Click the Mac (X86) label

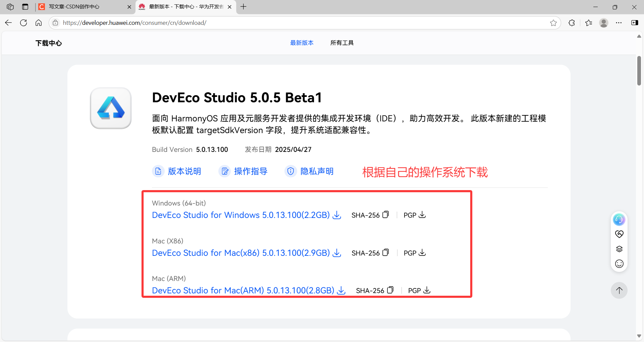click(167, 241)
